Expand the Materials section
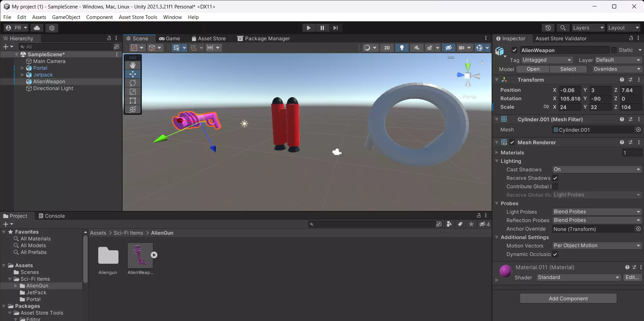Image resolution: width=644 pixels, height=321 pixels. click(497, 152)
